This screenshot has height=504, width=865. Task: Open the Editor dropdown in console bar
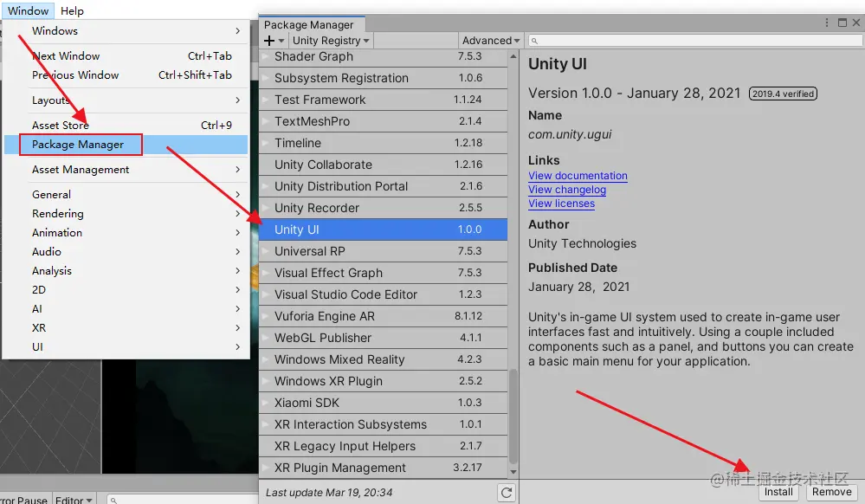tap(74, 500)
